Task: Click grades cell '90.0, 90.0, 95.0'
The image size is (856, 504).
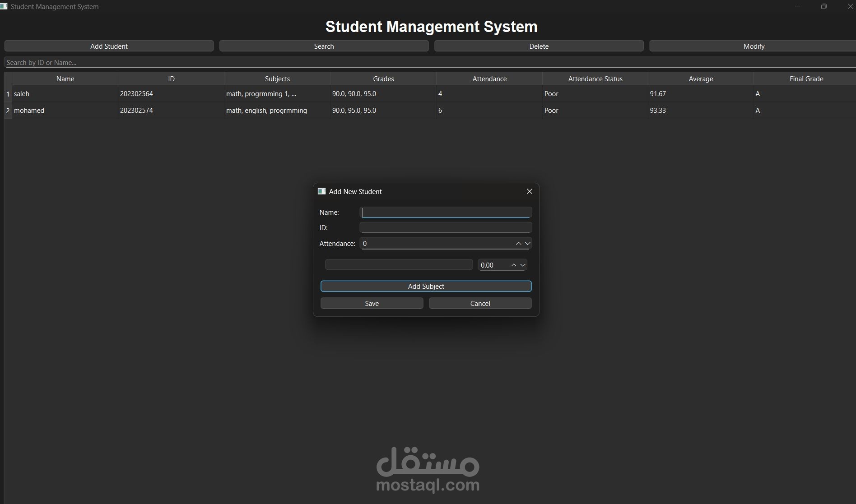Action: coord(383,94)
